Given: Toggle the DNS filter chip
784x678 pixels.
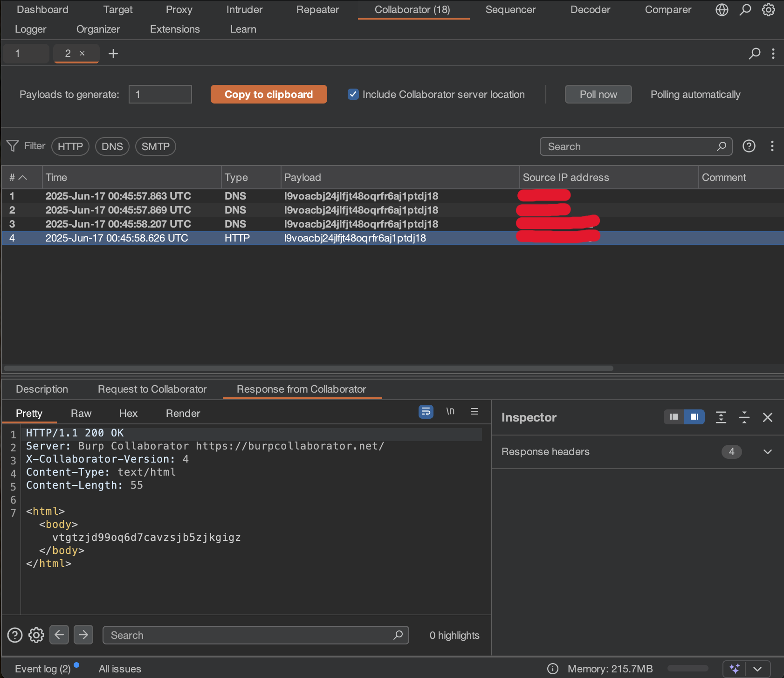Looking at the screenshot, I should (x=112, y=146).
